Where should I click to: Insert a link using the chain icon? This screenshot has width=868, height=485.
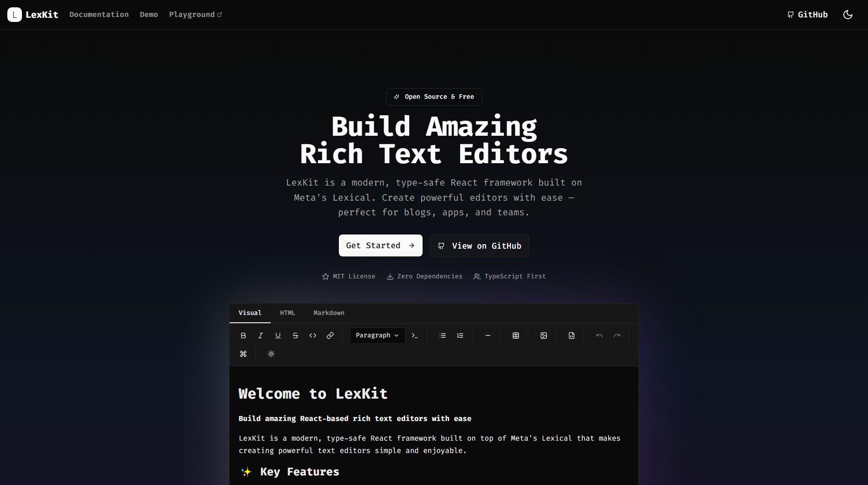[330, 336]
